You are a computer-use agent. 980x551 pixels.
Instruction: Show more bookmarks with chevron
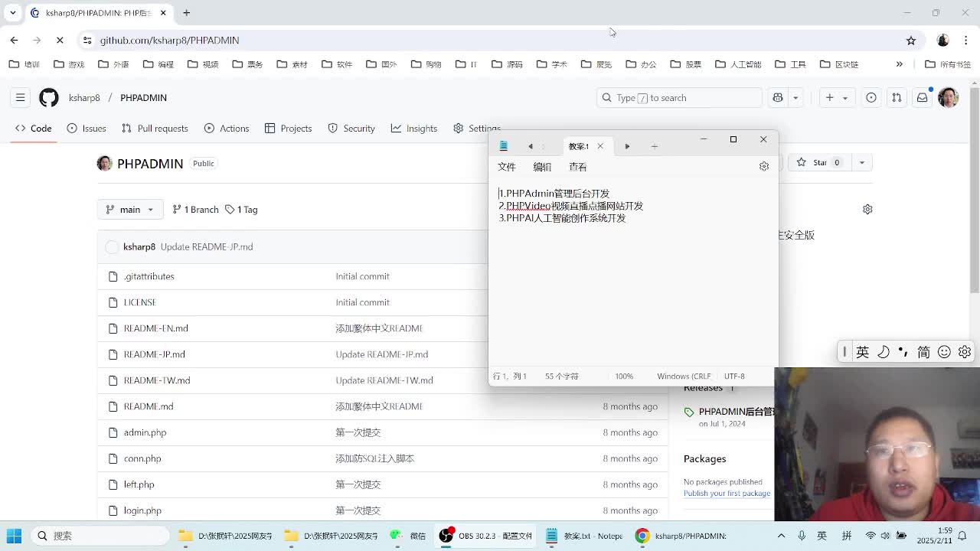pyautogui.click(x=900, y=64)
